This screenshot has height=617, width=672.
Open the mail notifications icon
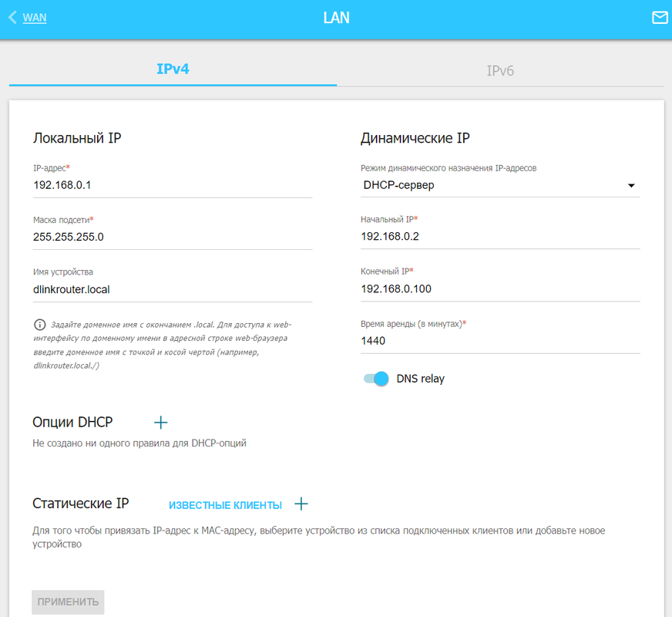click(x=660, y=18)
